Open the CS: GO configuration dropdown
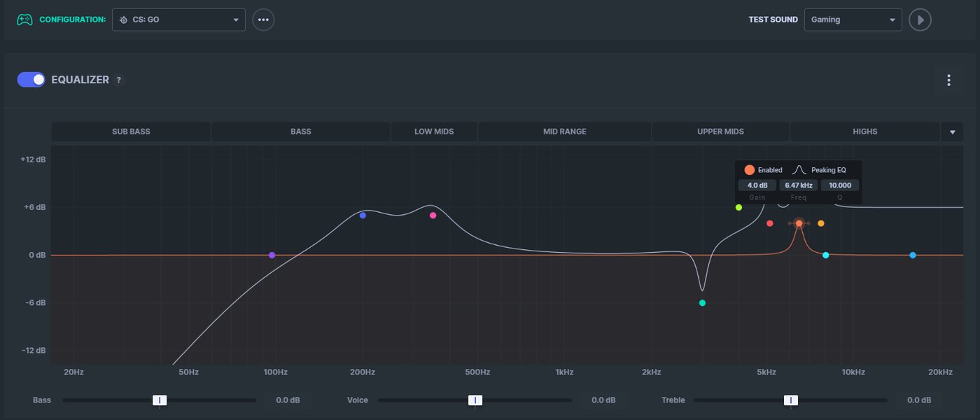The height and width of the screenshot is (420, 980). coord(178,20)
